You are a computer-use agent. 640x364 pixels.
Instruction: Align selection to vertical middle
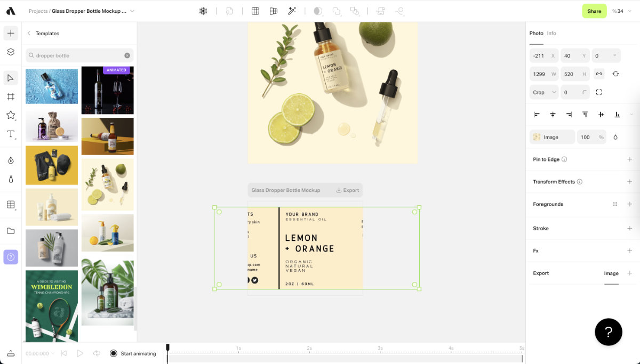[601, 115]
